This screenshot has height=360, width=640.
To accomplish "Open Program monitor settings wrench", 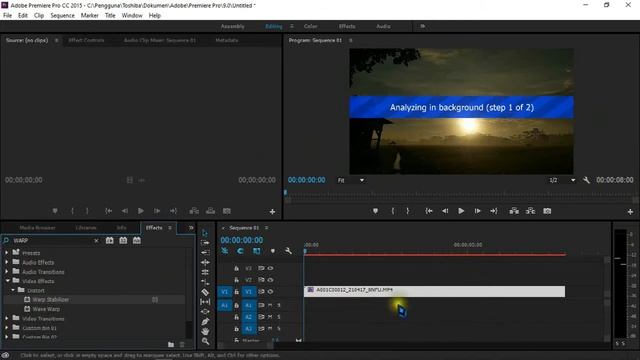I will (x=586, y=180).
